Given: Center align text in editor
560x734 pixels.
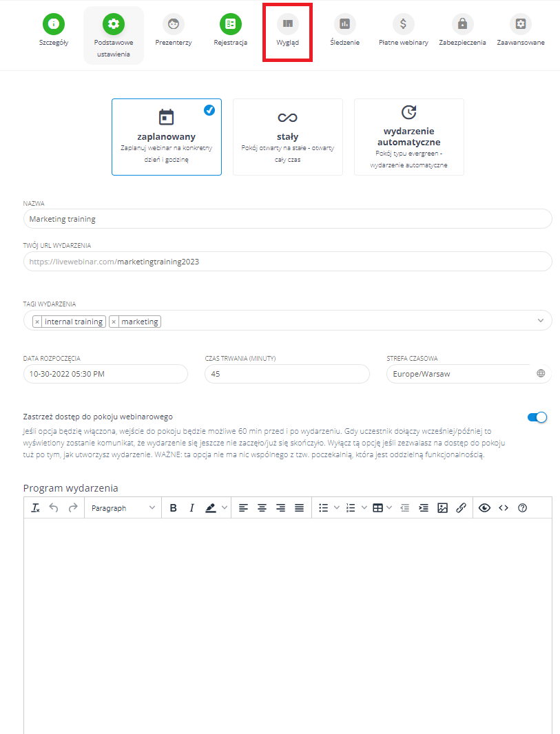Looking at the screenshot, I should [x=262, y=508].
